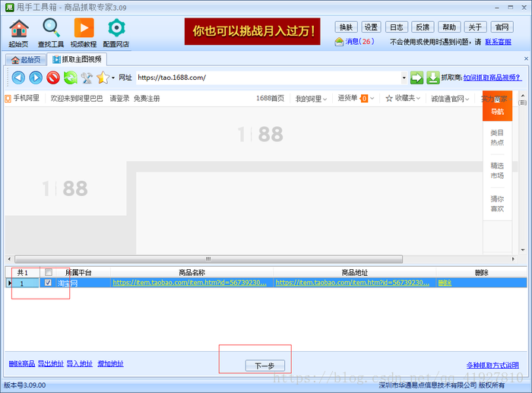532x393 pixels.
Task: Open the 联系客服 link
Action: click(x=498, y=42)
